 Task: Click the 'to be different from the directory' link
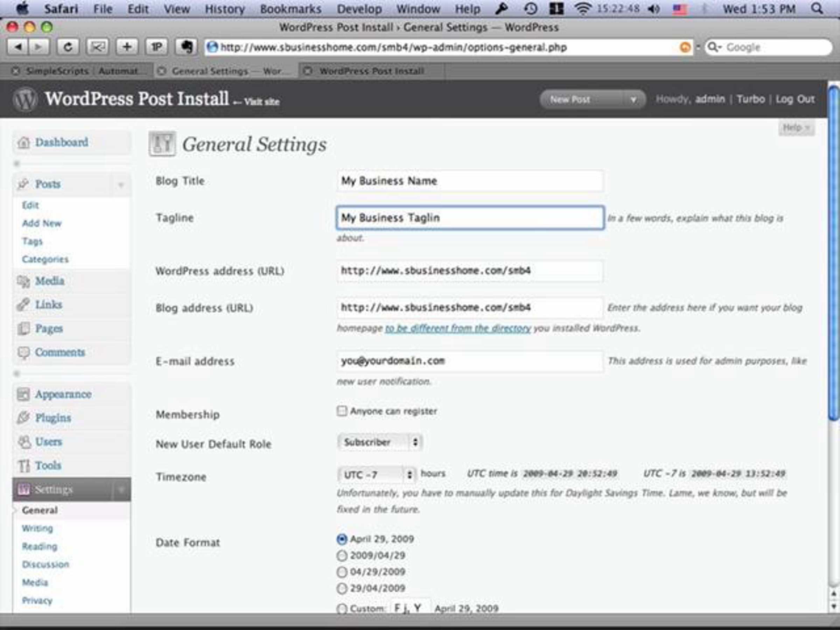458,328
